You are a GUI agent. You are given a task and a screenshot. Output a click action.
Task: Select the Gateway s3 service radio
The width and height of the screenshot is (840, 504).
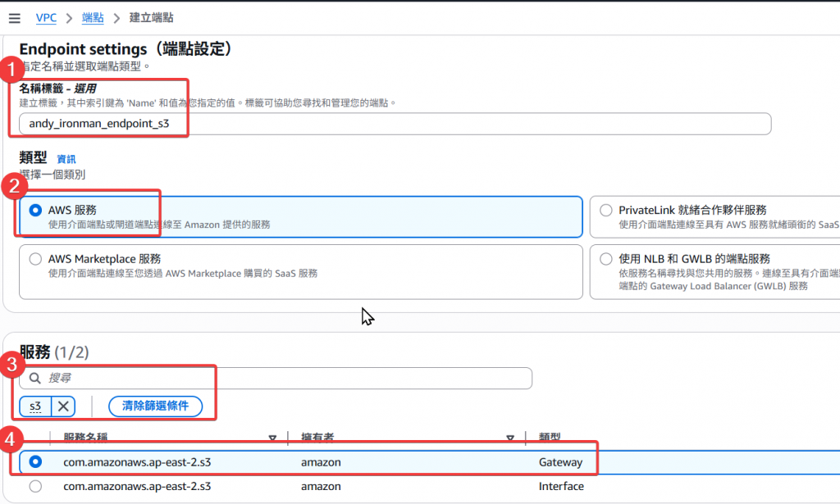click(x=35, y=461)
